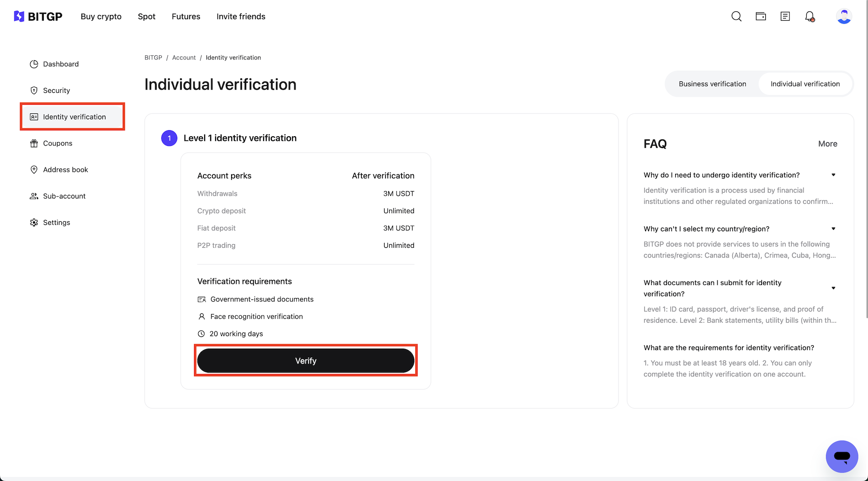The height and width of the screenshot is (481, 868).
Task: Click the clock icon beside 20 working days
Action: pyautogui.click(x=201, y=334)
